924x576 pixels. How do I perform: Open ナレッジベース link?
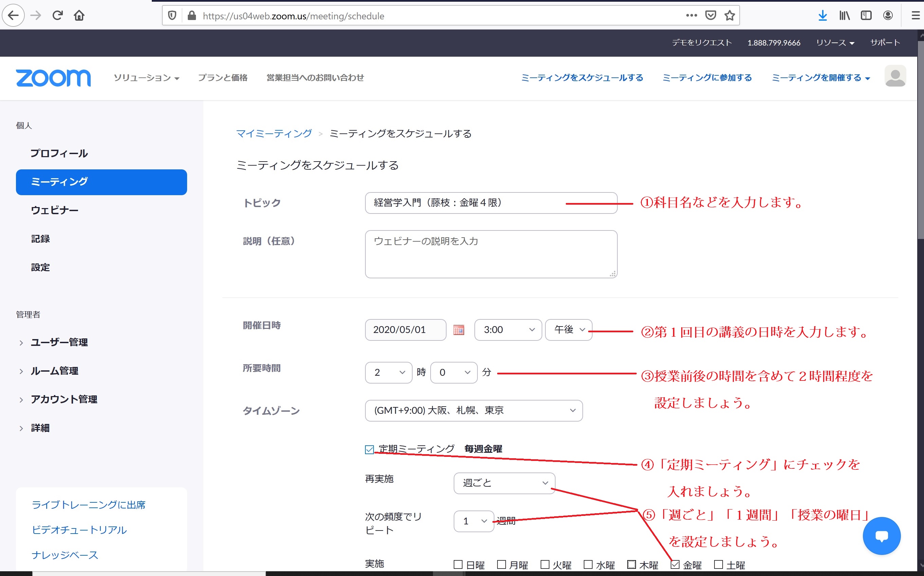click(x=65, y=555)
